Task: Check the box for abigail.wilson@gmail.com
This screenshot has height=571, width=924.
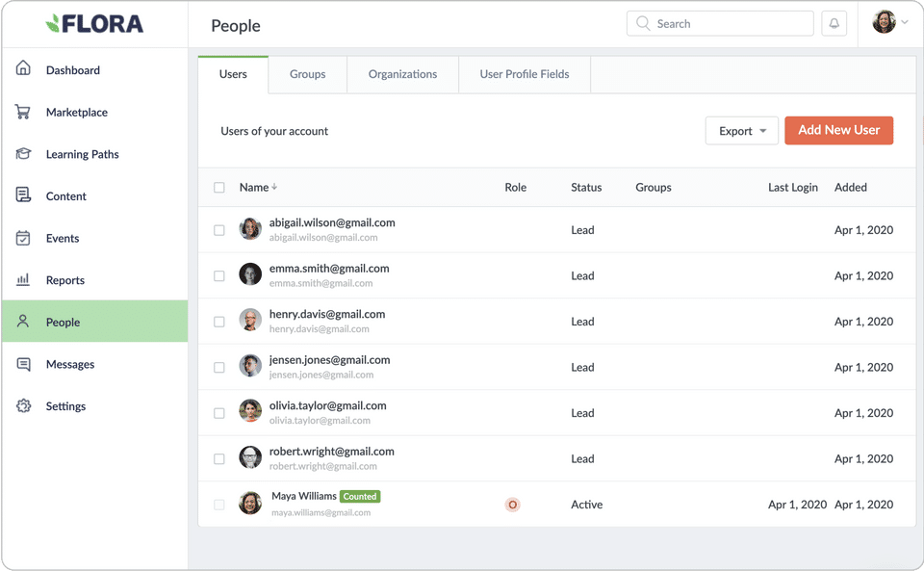Action: point(219,230)
